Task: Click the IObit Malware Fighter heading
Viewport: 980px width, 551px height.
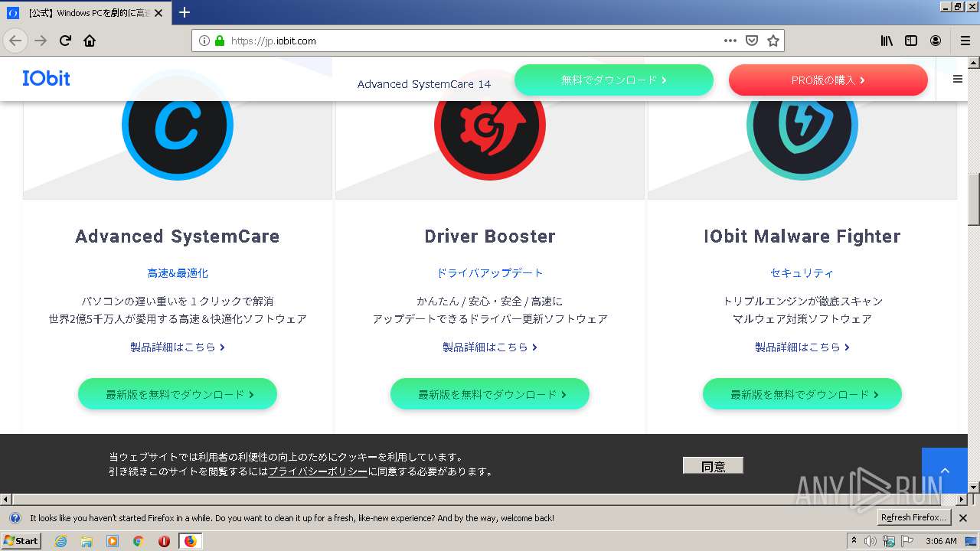Action: coord(802,236)
